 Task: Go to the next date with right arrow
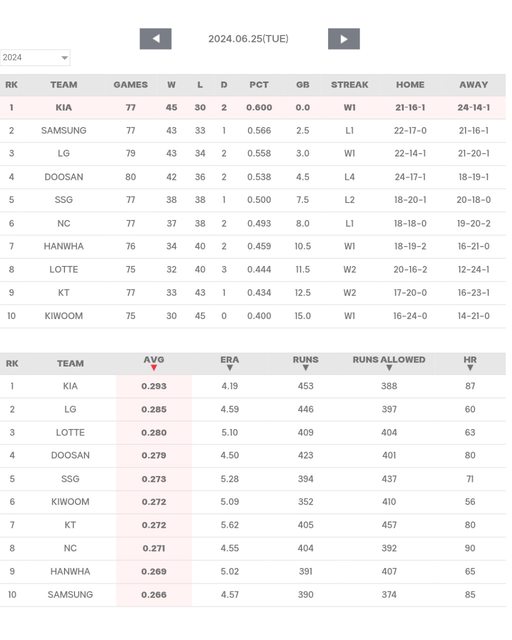[344, 39]
